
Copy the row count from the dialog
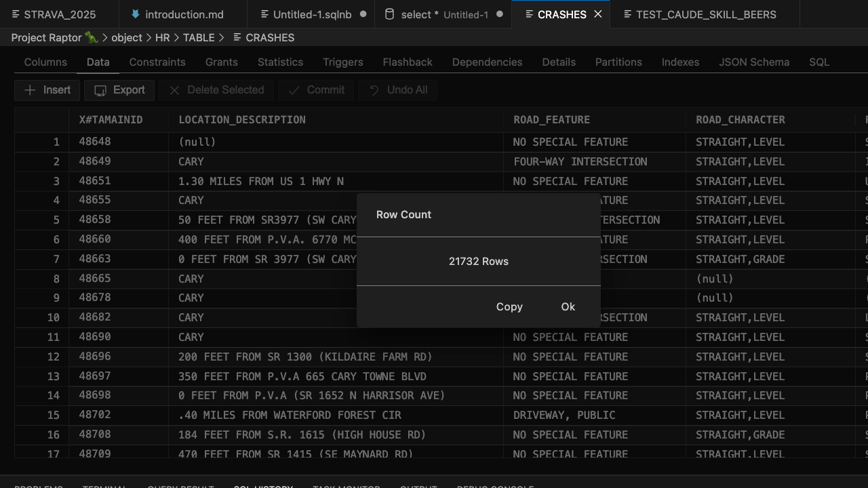pyautogui.click(x=509, y=306)
